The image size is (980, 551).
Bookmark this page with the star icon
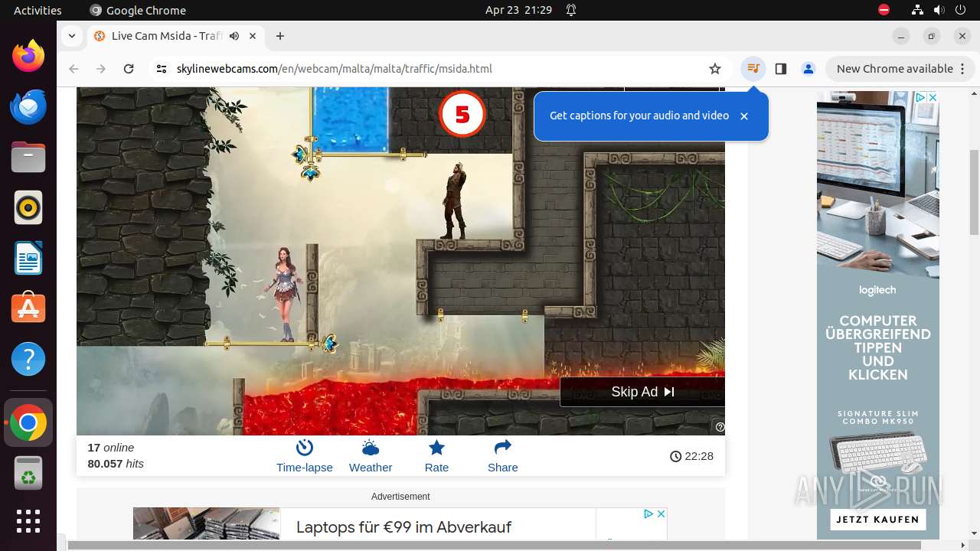(715, 69)
